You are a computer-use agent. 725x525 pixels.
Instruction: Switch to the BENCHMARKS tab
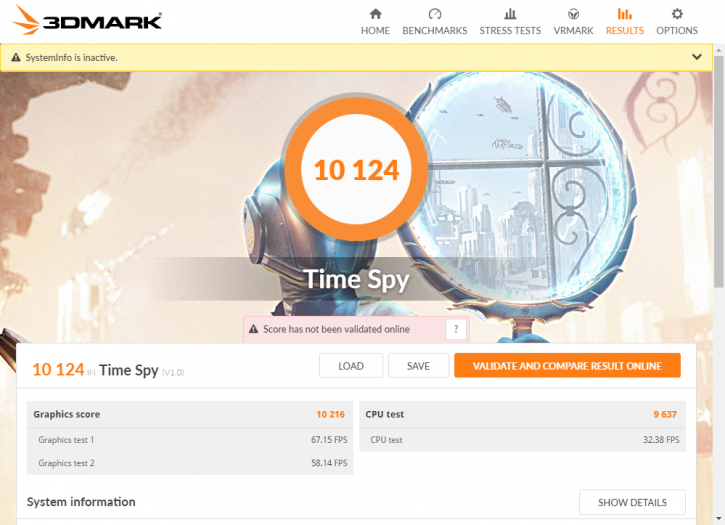[435, 31]
